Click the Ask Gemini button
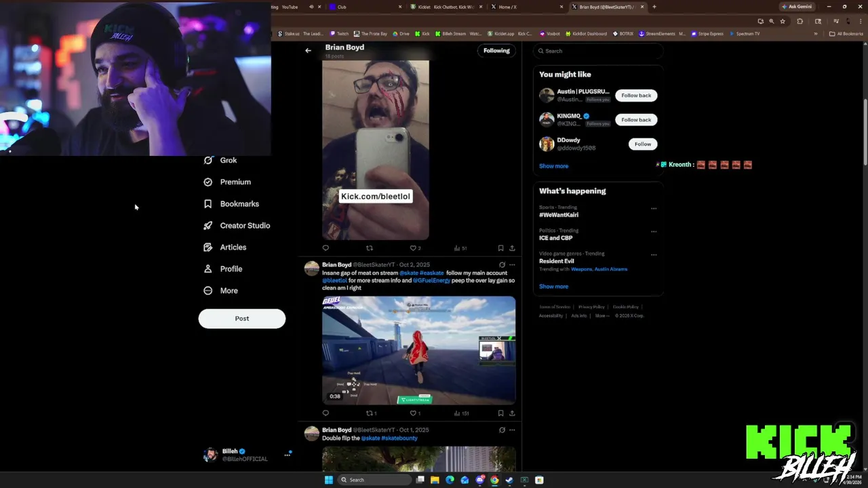This screenshot has height=488, width=868. [796, 7]
